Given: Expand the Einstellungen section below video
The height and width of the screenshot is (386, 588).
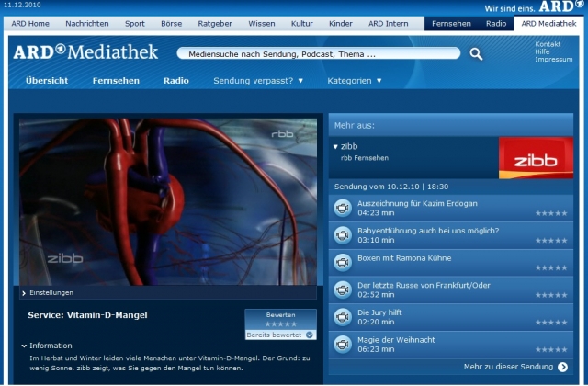Looking at the screenshot, I should 48,292.
